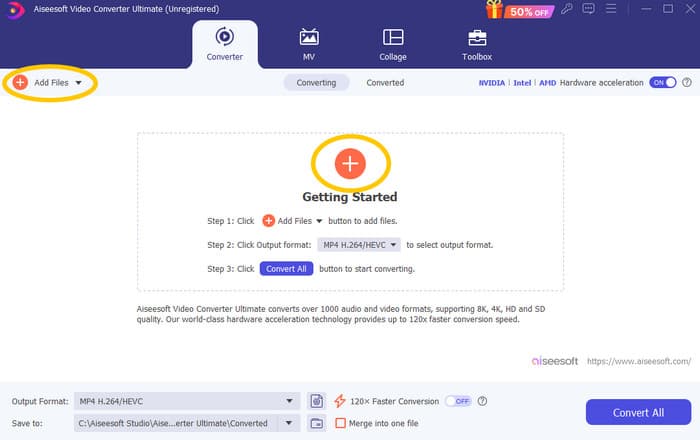Expand the Save to path dropdown
Screen dimensions: 700x440
289,423
